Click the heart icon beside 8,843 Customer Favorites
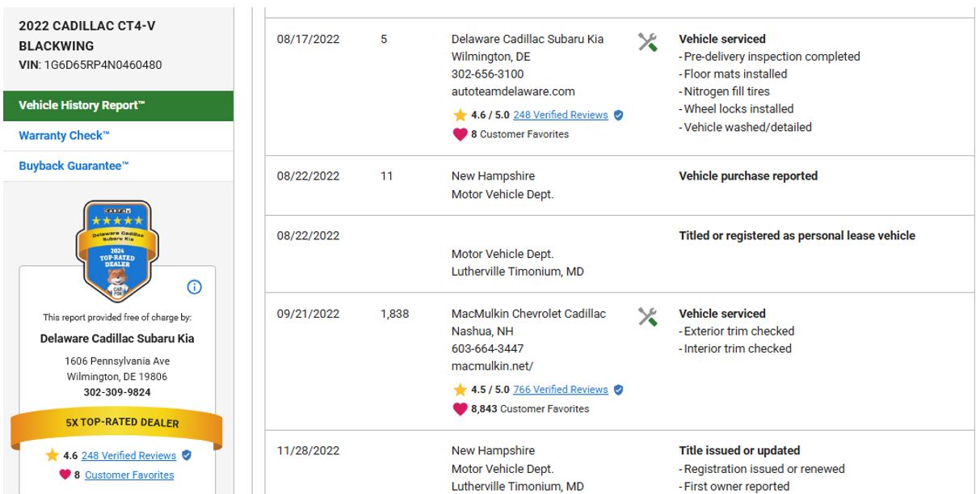The height and width of the screenshot is (494, 980). (460, 409)
